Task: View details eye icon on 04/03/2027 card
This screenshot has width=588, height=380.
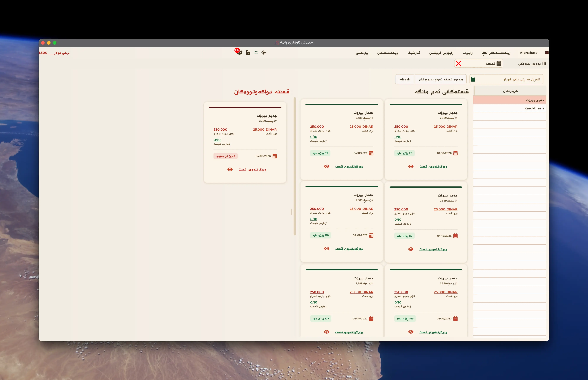Action: click(x=327, y=332)
